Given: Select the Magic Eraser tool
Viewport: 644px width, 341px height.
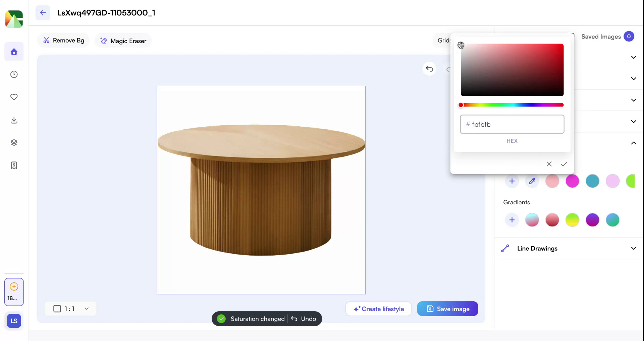Looking at the screenshot, I should coord(123,41).
